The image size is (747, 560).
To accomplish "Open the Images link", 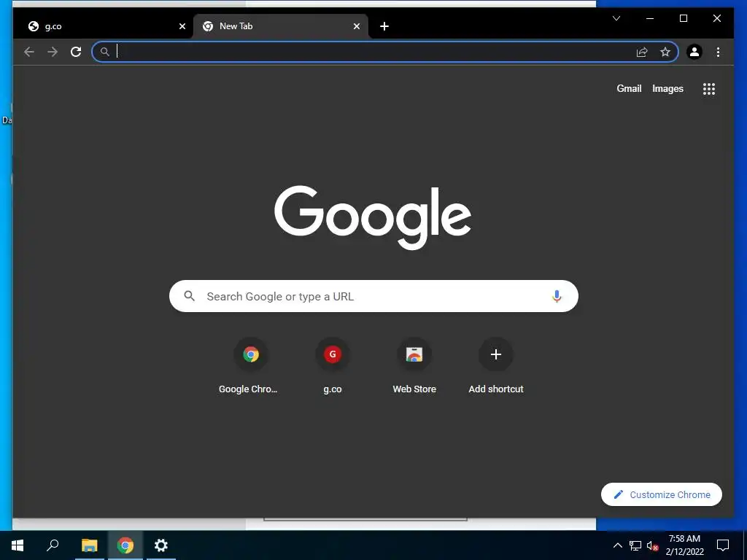I will pyautogui.click(x=667, y=88).
